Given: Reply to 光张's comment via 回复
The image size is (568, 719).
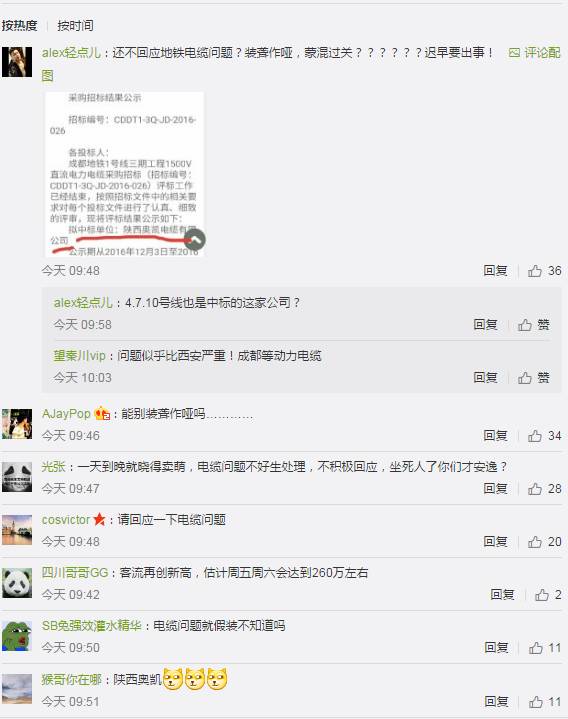Looking at the screenshot, I should click(496, 489).
